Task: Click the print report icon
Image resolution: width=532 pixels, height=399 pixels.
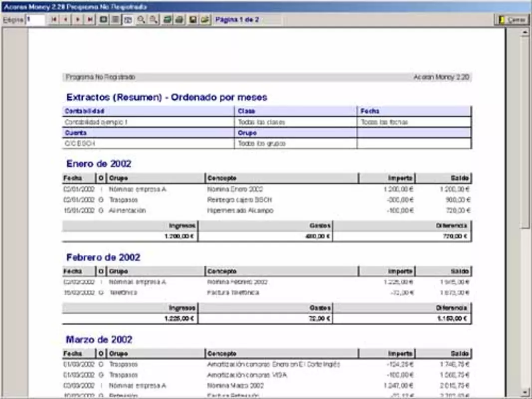Action: click(179, 19)
